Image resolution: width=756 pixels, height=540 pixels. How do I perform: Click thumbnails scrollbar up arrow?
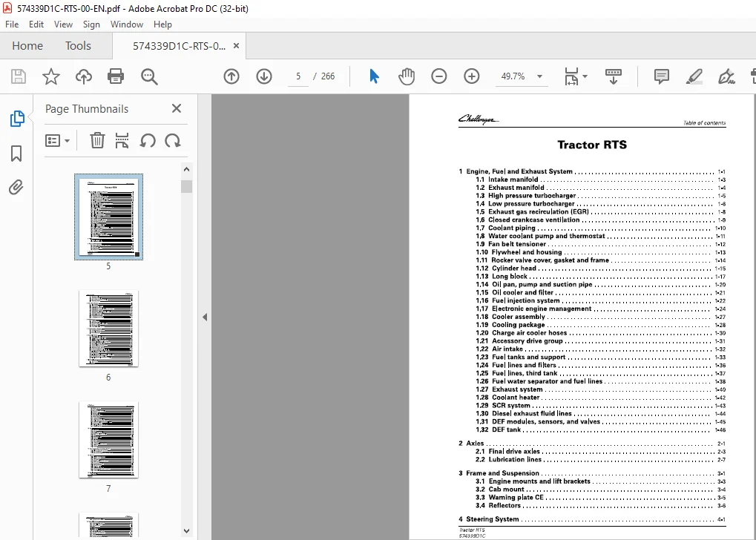coord(187,169)
